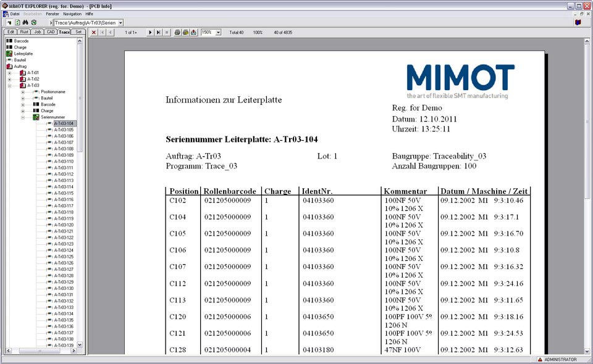593x364 pixels.
Task: Open printer setup with the yellow printer icon
Action: point(185,33)
